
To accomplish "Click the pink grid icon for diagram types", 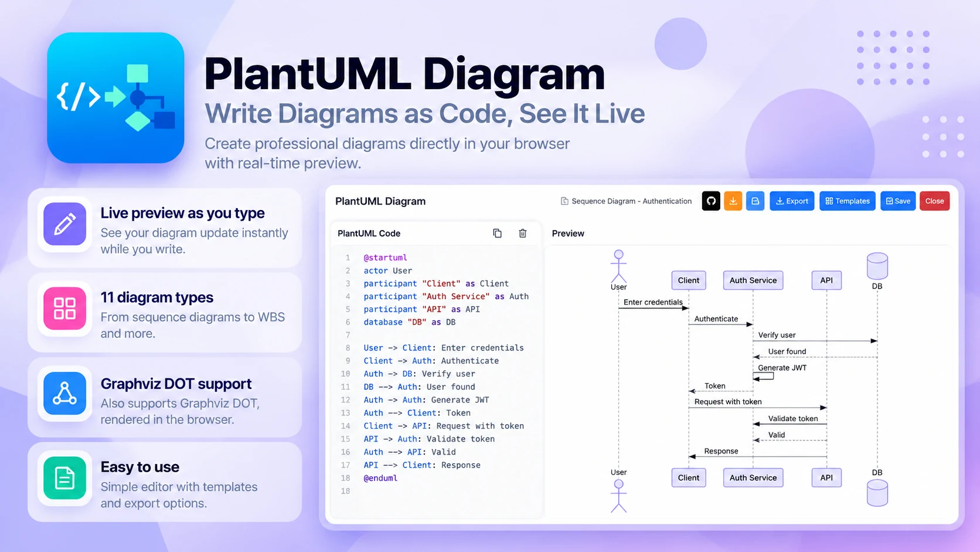I will tap(65, 309).
